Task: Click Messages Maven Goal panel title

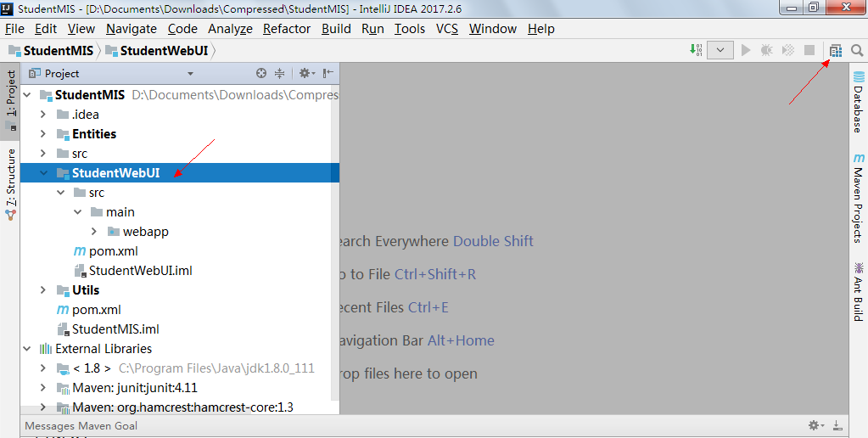Action: [x=81, y=426]
